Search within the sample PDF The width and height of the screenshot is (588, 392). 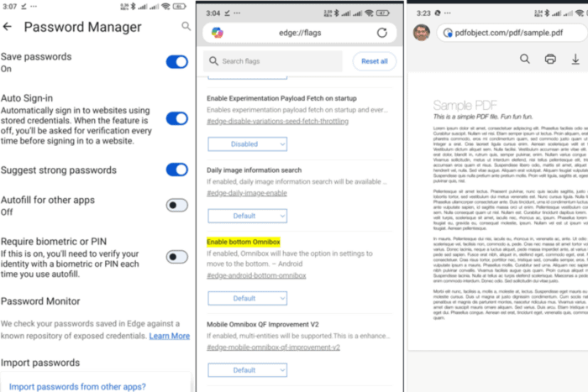click(x=525, y=59)
